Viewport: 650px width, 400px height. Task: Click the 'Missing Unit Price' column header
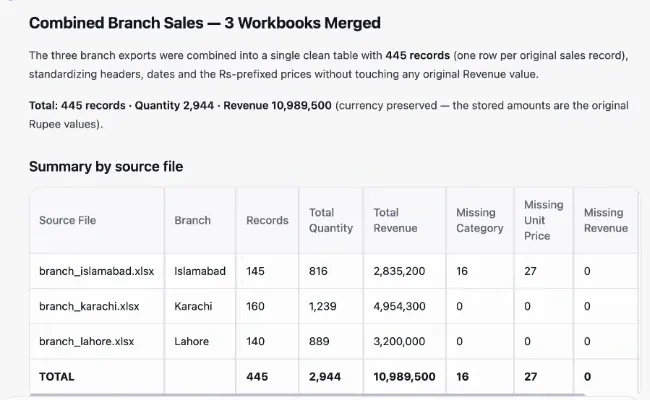(x=543, y=220)
